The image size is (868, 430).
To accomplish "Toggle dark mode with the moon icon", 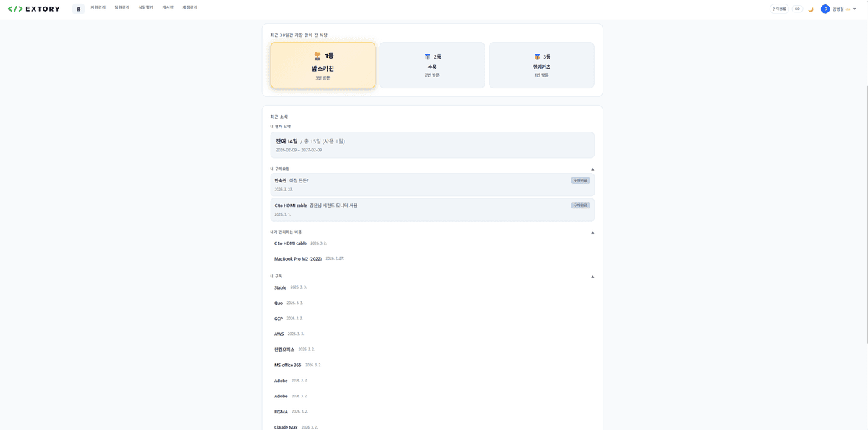I will pos(811,9).
